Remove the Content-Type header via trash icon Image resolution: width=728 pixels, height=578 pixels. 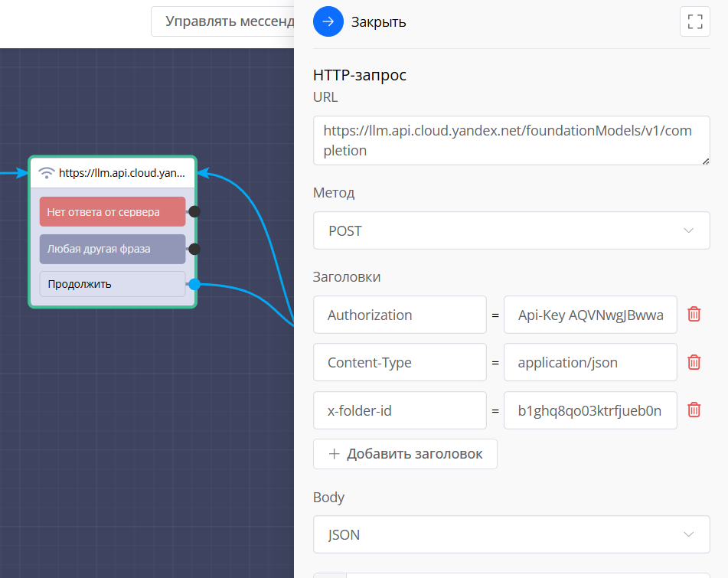[x=694, y=362]
